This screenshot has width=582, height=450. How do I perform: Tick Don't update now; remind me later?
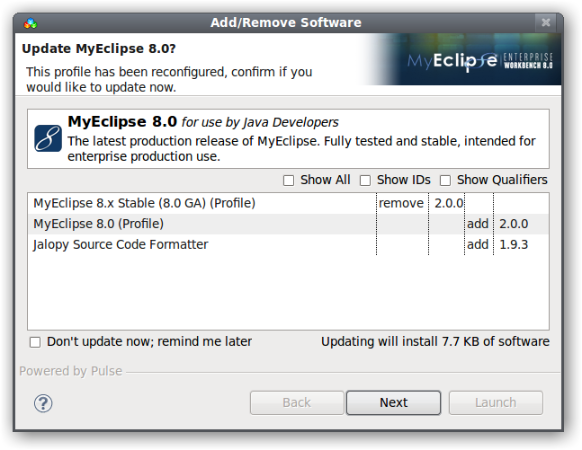pos(35,342)
